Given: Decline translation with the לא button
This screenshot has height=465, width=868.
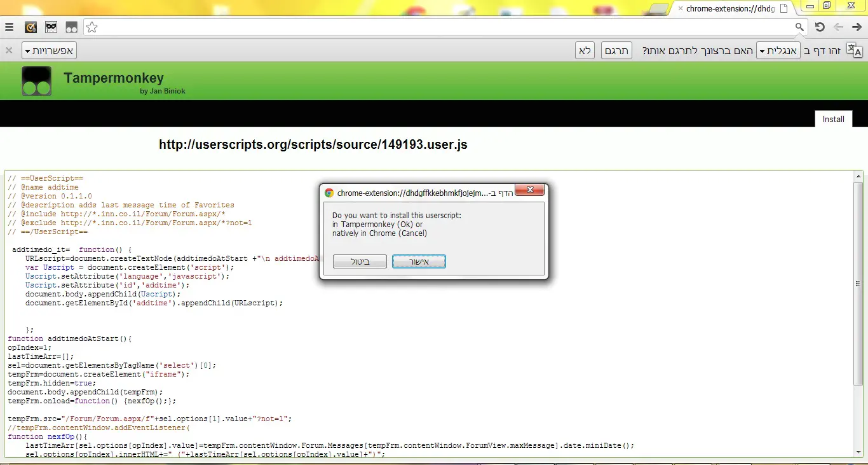Looking at the screenshot, I should coord(585,51).
